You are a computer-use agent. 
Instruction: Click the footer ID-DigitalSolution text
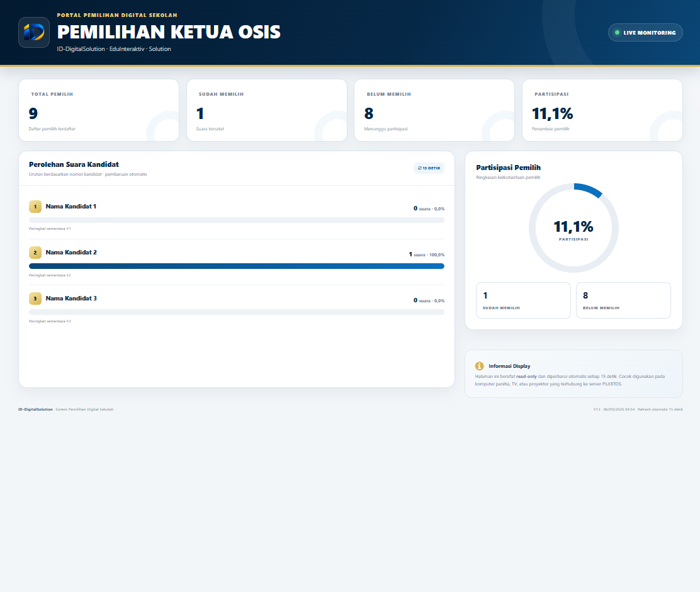point(35,409)
